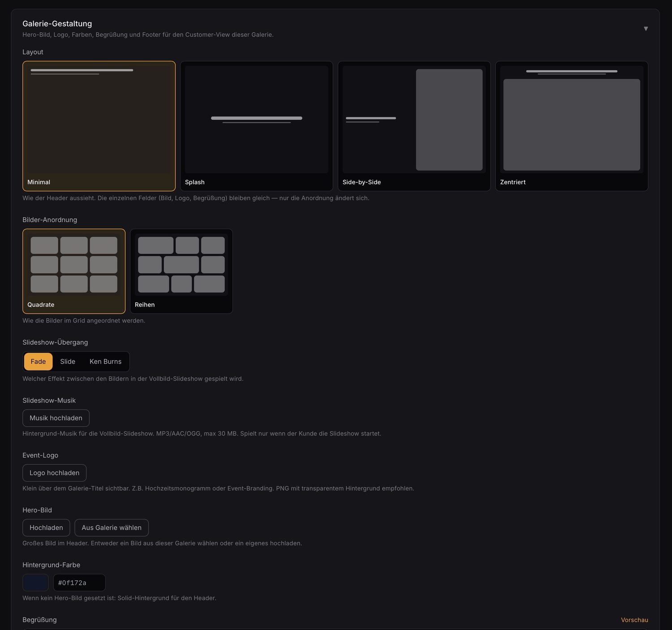Select the Zentriert layout card
672x630 pixels.
click(572, 126)
